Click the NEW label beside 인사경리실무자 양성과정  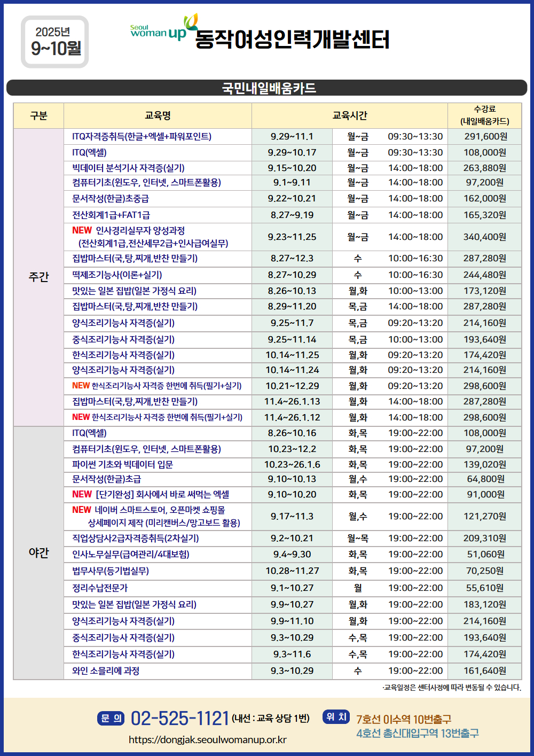(82, 230)
